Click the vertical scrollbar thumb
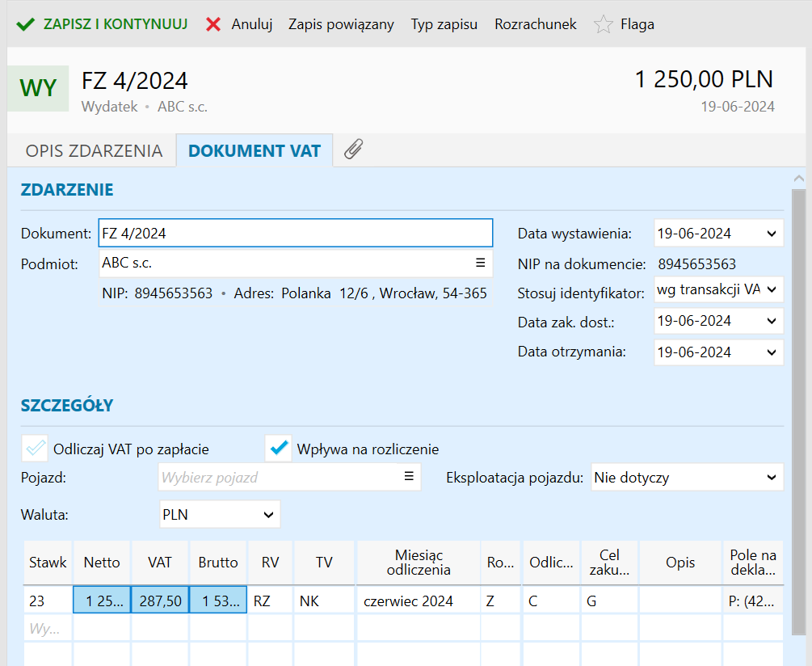 798,404
